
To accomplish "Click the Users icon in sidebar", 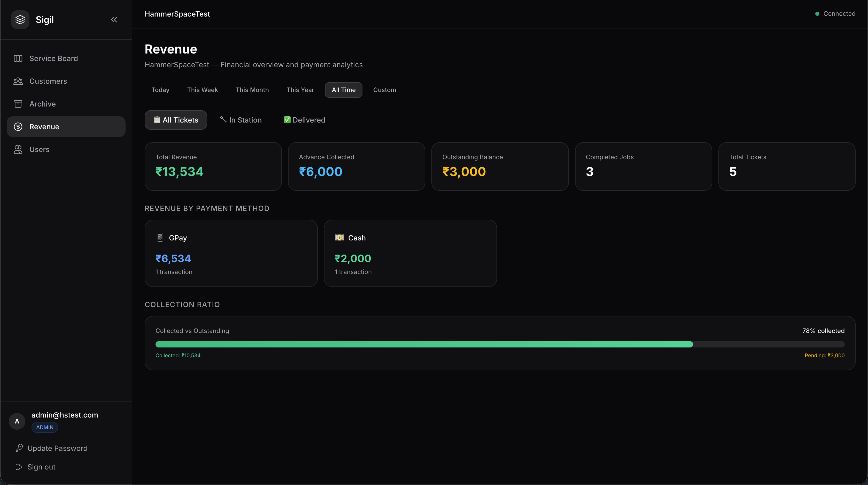I will click(x=18, y=149).
